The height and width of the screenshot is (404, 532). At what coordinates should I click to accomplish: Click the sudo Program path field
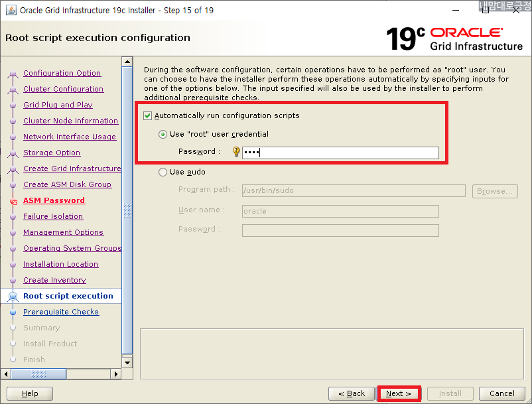[354, 190]
